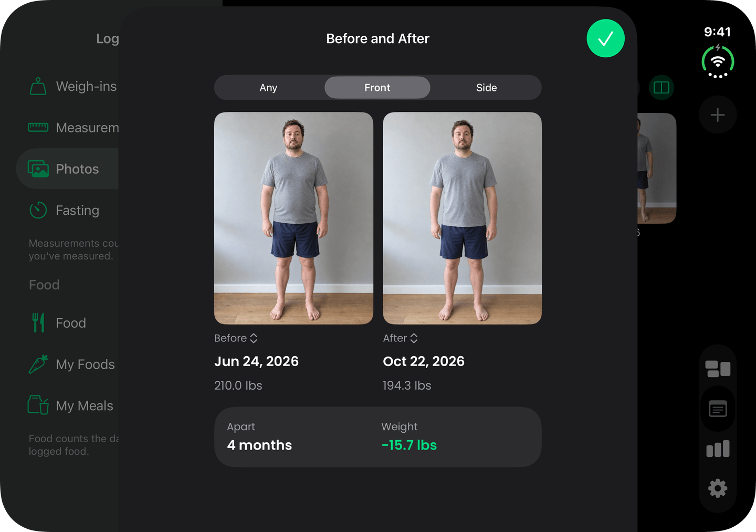Screen dimensions: 756x532
Task: Click the Food fork and knife icon
Action: pos(38,322)
